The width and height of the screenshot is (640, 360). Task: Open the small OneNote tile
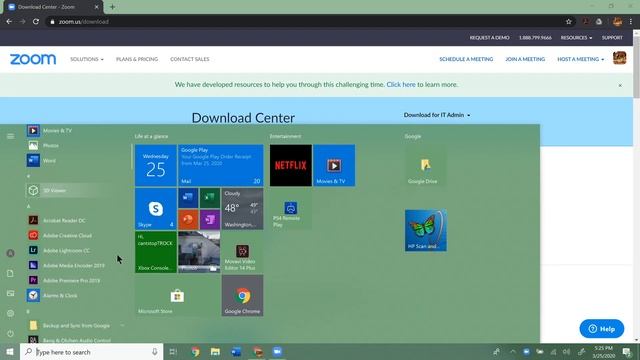coord(210,220)
